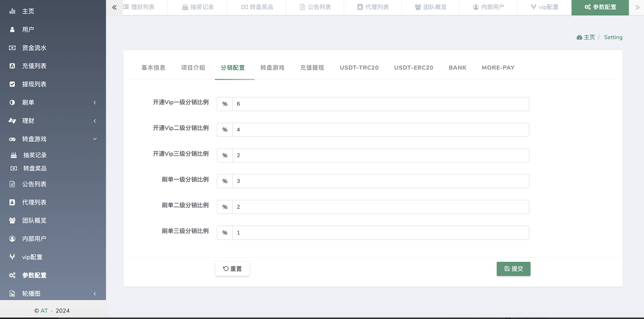Click the 提现列表 check icon

coord(12,84)
